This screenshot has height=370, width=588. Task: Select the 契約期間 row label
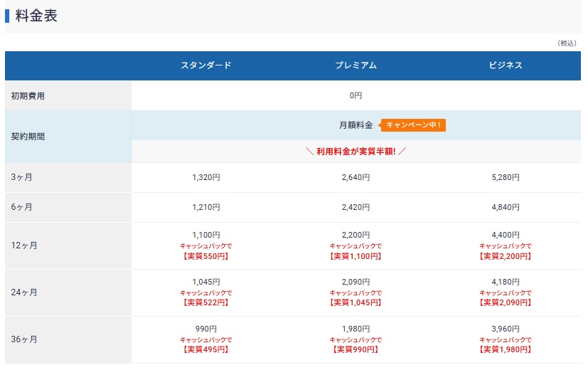tap(28, 137)
